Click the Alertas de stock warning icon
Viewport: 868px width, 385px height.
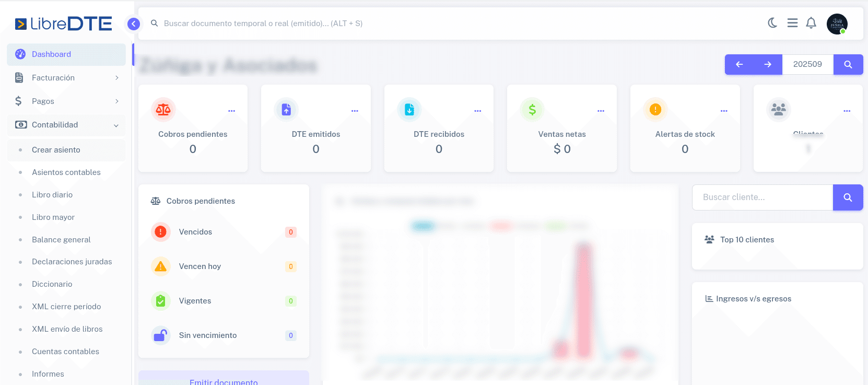(655, 110)
